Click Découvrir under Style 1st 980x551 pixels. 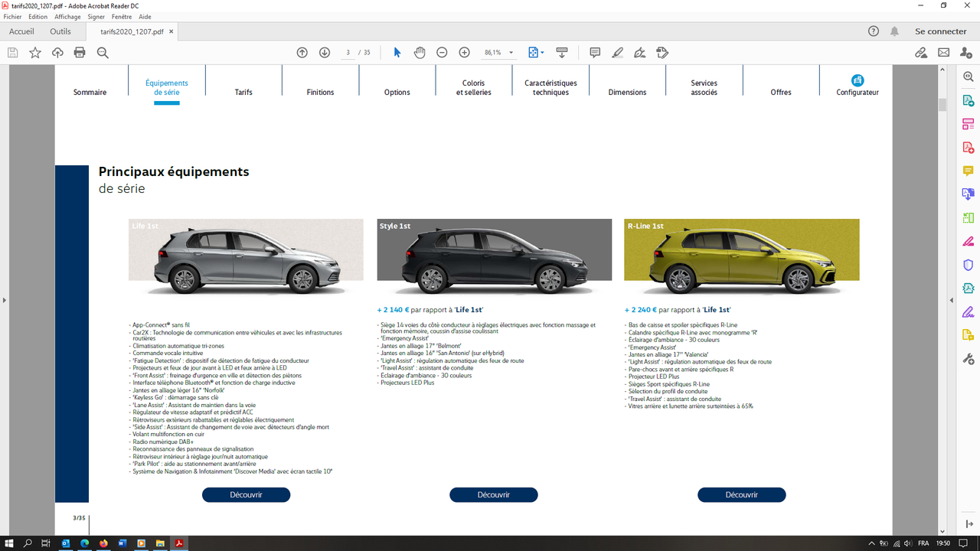coord(494,495)
